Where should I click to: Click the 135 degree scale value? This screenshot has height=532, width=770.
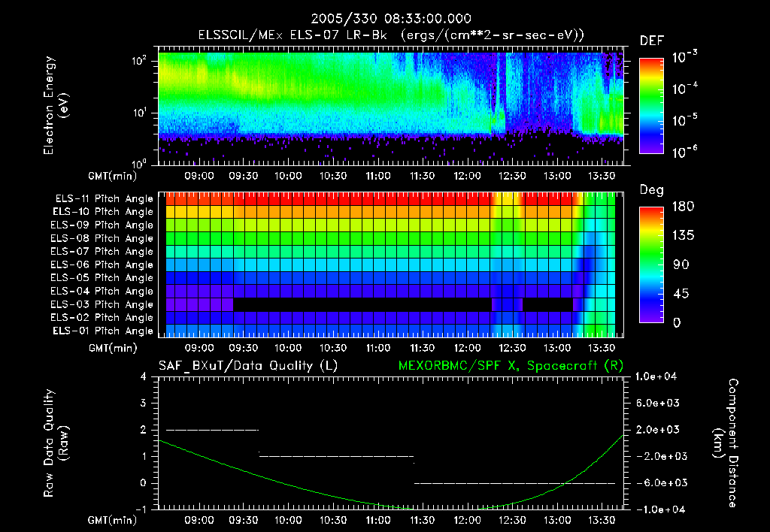point(684,236)
